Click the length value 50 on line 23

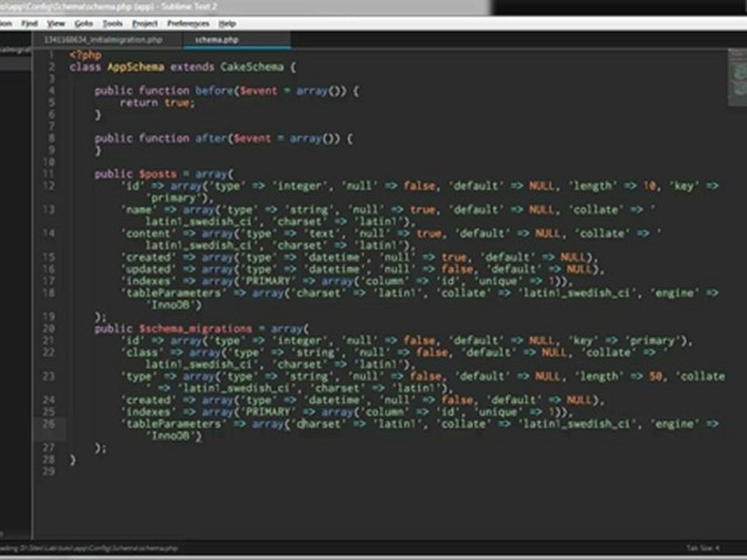coord(656,376)
